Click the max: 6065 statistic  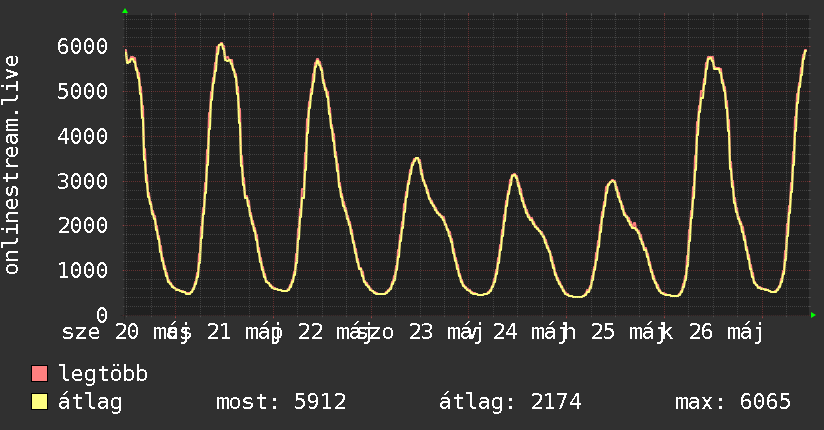coord(733,402)
